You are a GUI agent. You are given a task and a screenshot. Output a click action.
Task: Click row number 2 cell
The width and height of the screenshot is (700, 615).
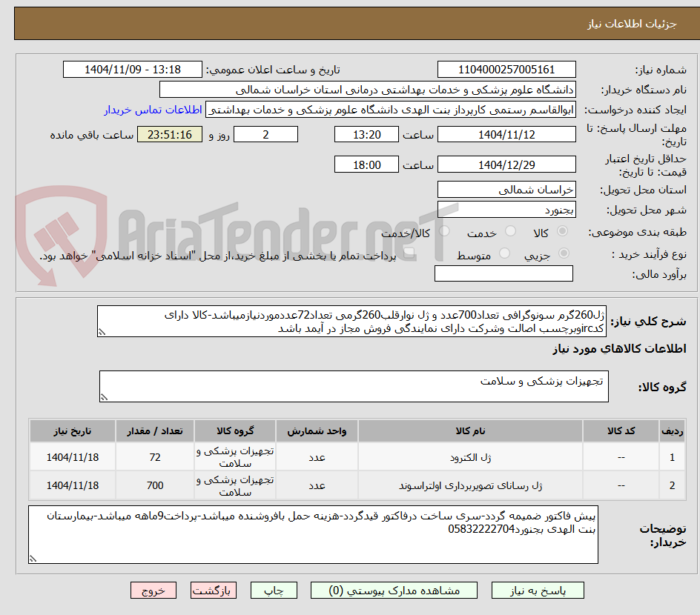pos(673,485)
